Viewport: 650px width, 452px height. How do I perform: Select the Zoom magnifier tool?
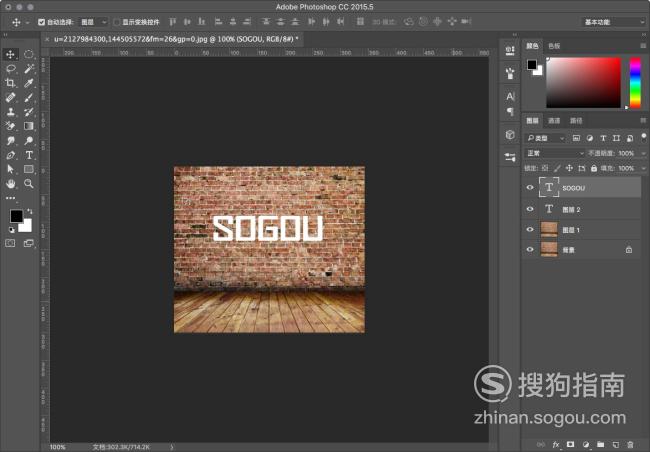29,183
